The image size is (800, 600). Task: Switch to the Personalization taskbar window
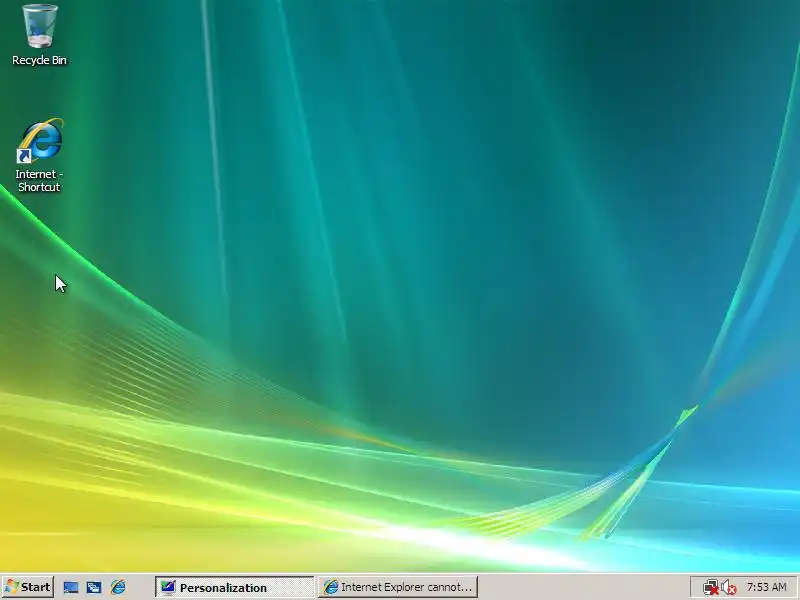(235, 587)
